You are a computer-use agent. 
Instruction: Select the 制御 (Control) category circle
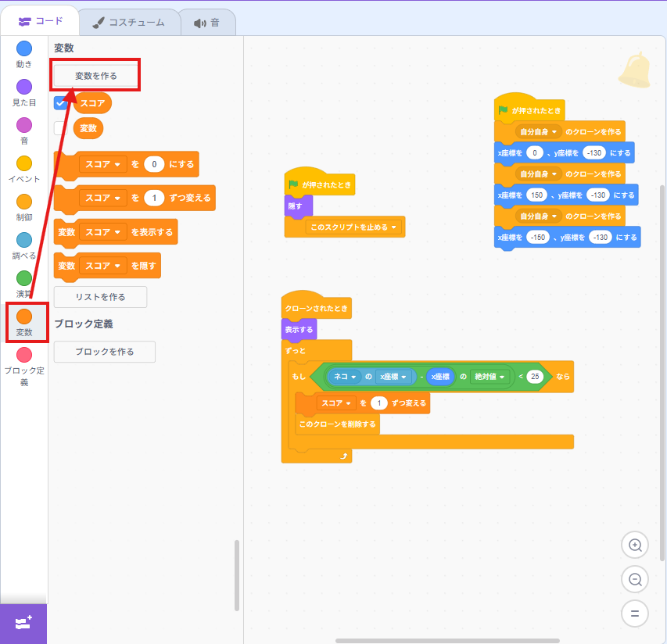pos(24,202)
